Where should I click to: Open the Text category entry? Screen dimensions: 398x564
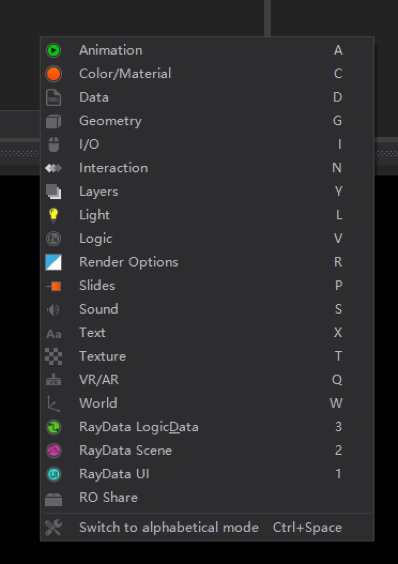(207, 333)
